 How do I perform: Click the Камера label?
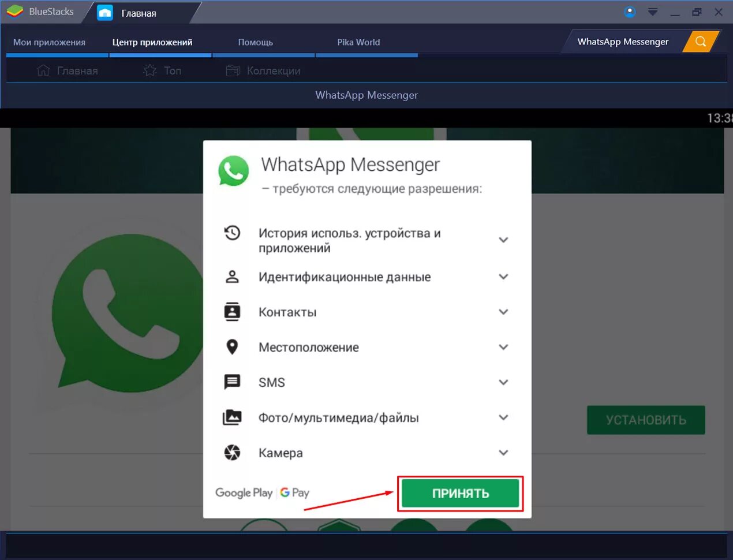click(x=281, y=453)
